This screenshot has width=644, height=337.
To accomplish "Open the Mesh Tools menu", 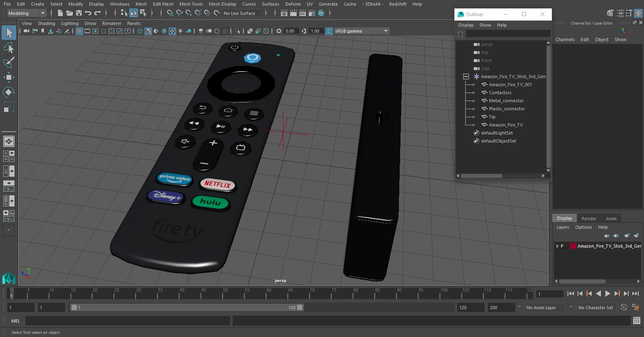I will (x=191, y=4).
